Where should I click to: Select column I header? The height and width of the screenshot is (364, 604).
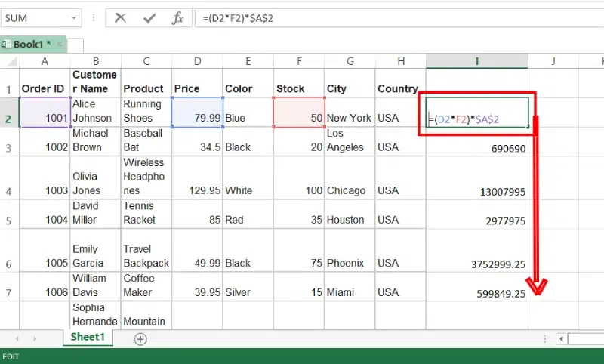pyautogui.click(x=476, y=61)
